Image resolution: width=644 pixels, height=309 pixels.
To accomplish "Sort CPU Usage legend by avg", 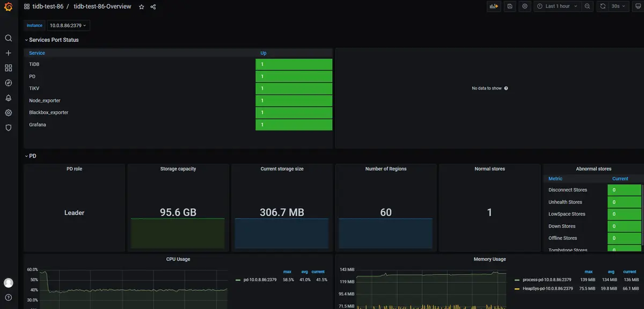I will tap(304, 271).
